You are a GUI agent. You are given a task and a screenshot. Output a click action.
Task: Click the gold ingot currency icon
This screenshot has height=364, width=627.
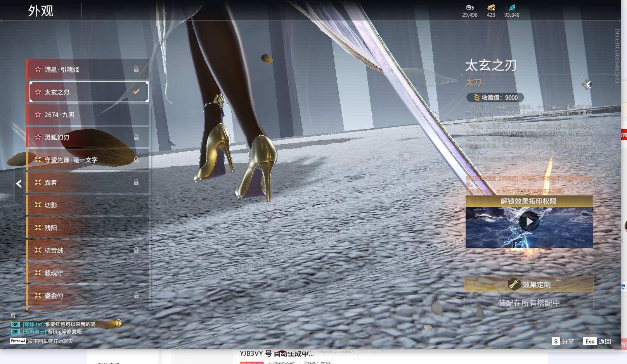pyautogui.click(x=491, y=7)
